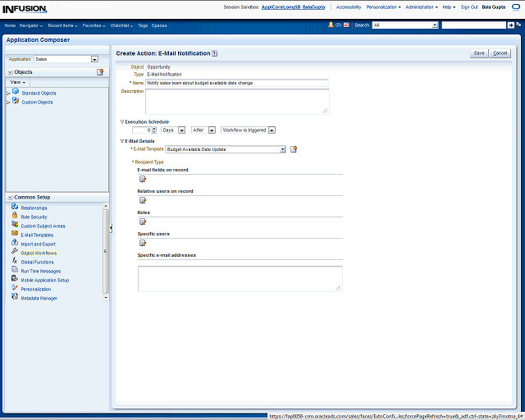Open the Administration menu
525x420 pixels.
pos(422,7)
